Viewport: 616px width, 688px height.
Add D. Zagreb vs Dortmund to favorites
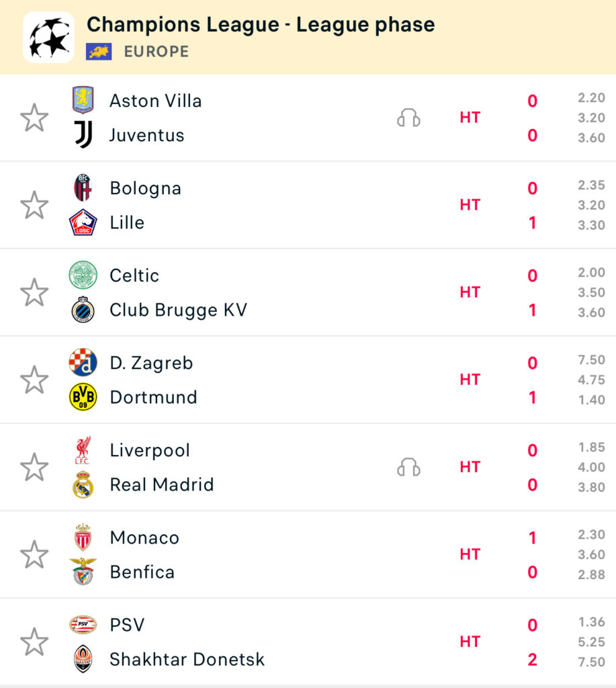(34, 380)
